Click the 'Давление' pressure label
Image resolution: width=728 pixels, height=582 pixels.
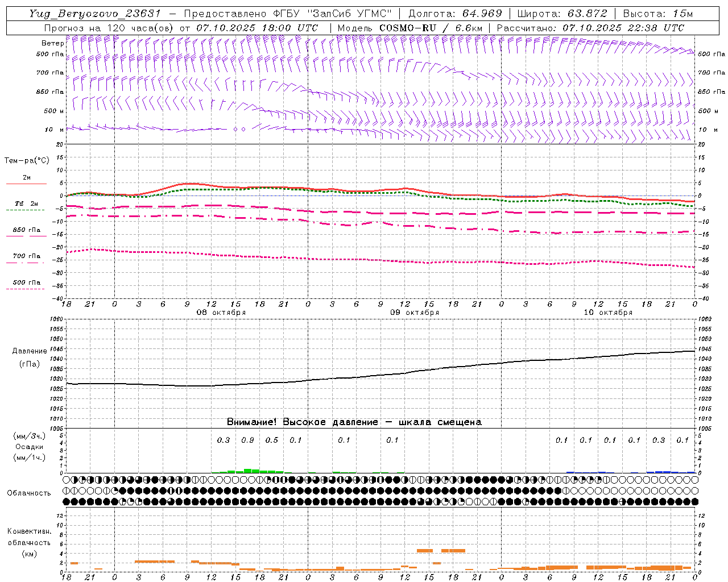click(30, 351)
